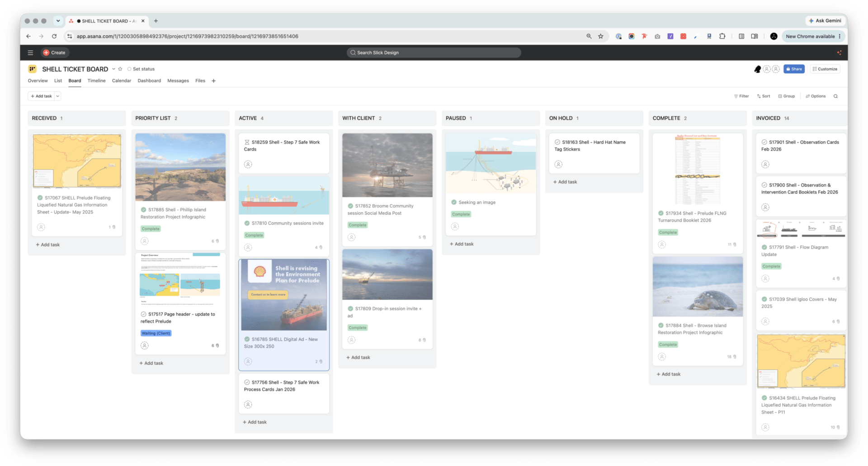Open the Group options
Image resolution: width=868 pixels, height=466 pixels.
787,96
